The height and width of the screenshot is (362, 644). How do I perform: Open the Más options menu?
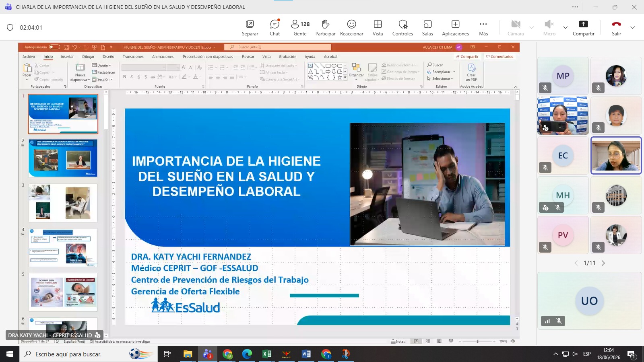(483, 28)
